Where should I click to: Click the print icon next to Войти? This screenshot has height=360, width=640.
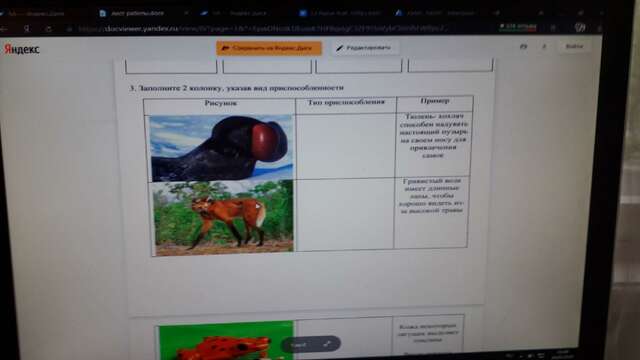(523, 47)
